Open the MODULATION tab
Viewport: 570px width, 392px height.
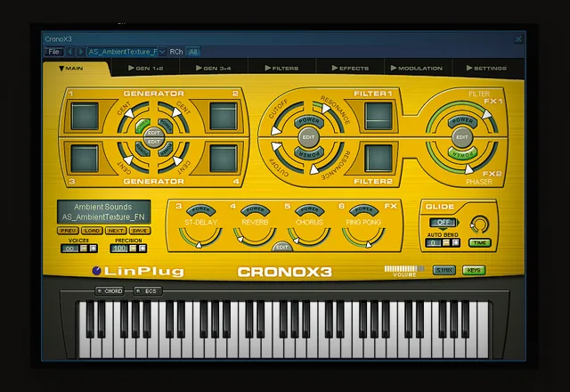[417, 68]
